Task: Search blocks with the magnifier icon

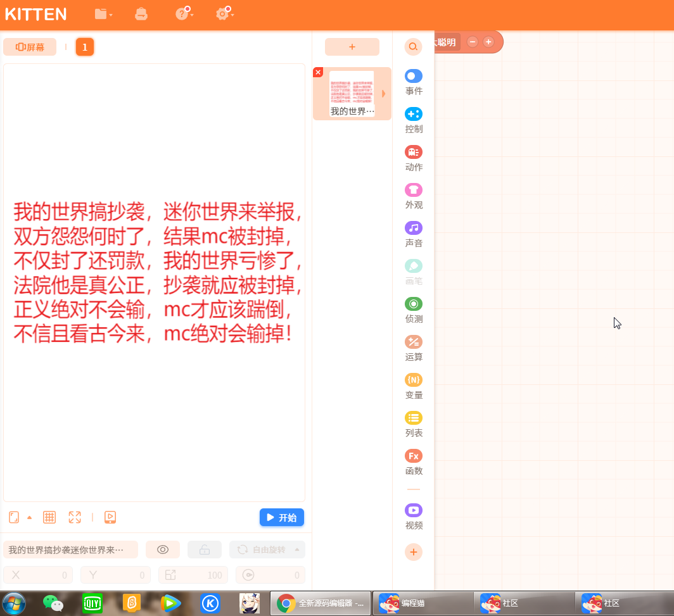Action: tap(413, 46)
